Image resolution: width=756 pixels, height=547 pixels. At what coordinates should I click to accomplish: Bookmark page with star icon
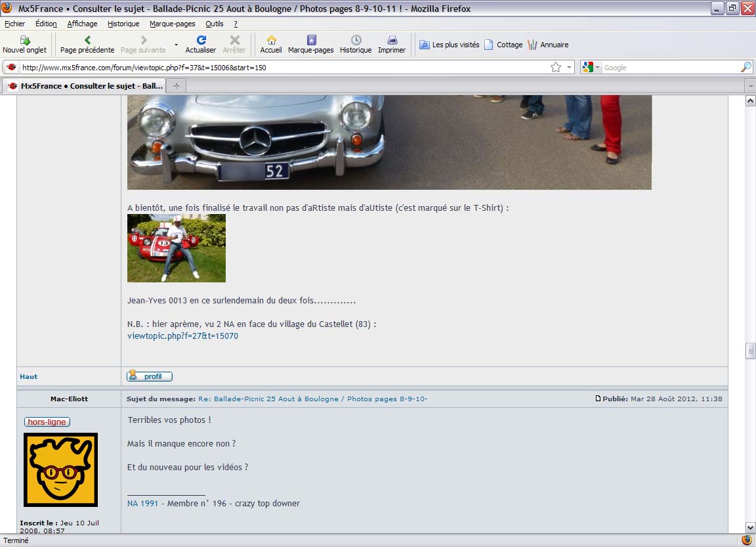pyautogui.click(x=556, y=68)
